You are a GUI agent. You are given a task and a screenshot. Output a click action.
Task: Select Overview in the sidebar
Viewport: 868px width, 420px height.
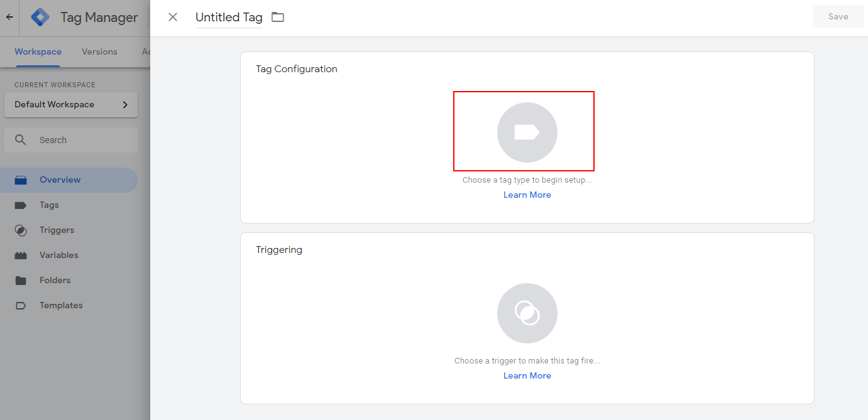[60, 180]
